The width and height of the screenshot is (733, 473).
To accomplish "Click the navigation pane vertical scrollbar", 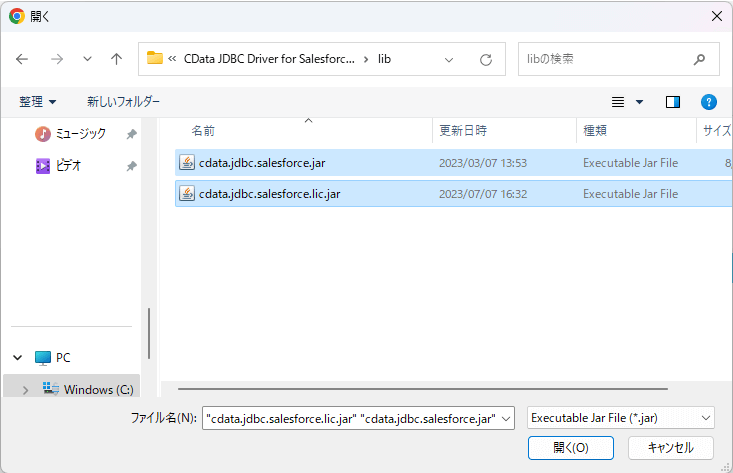I will tap(149, 333).
